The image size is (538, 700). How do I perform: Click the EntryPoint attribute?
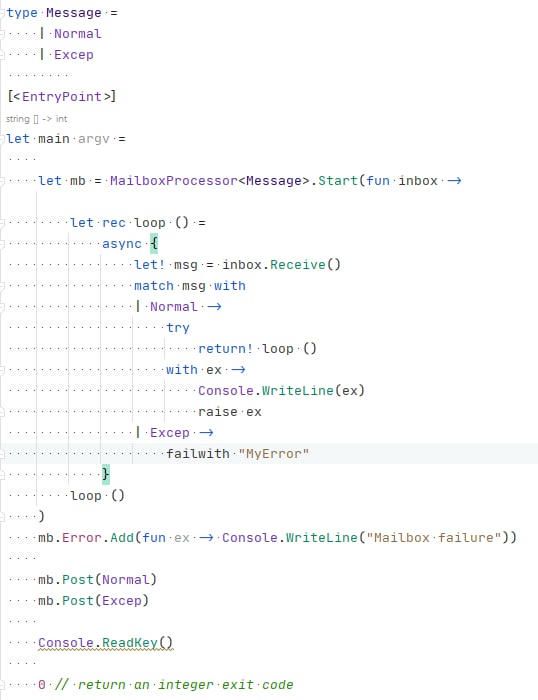click(62, 97)
